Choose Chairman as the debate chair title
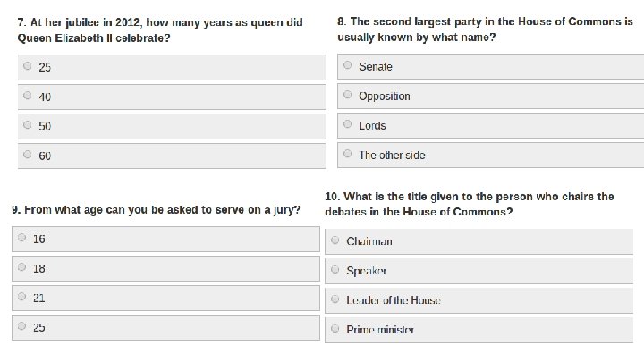 tap(335, 240)
